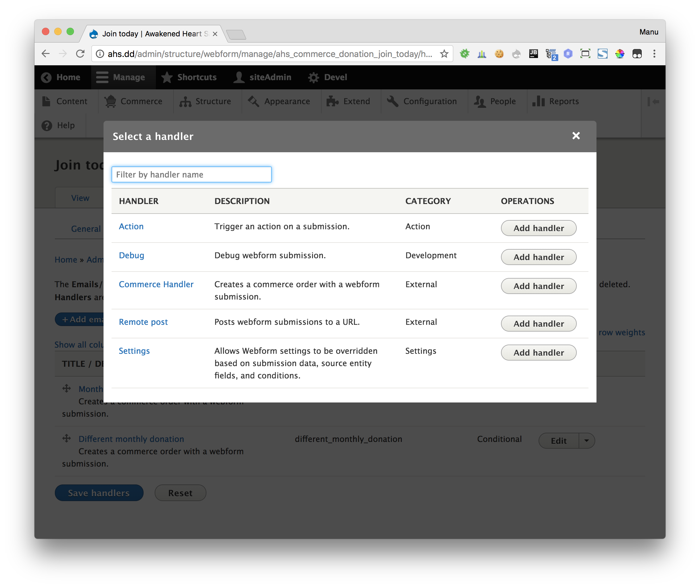Open the Action handler link
The image size is (700, 588).
pyautogui.click(x=131, y=226)
